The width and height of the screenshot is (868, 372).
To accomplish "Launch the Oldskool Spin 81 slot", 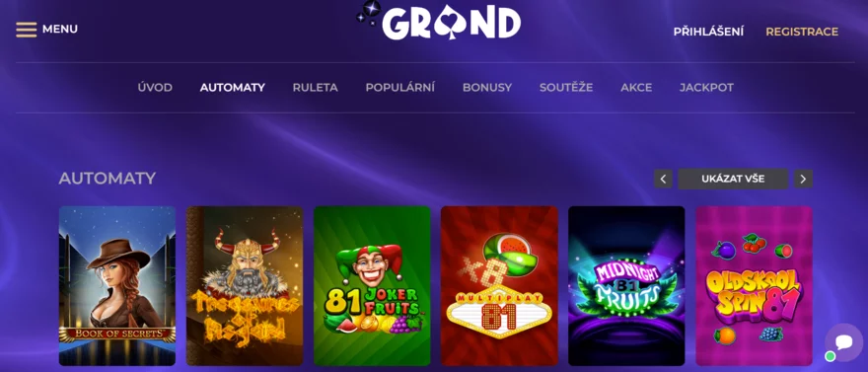I will pyautogui.click(x=754, y=285).
